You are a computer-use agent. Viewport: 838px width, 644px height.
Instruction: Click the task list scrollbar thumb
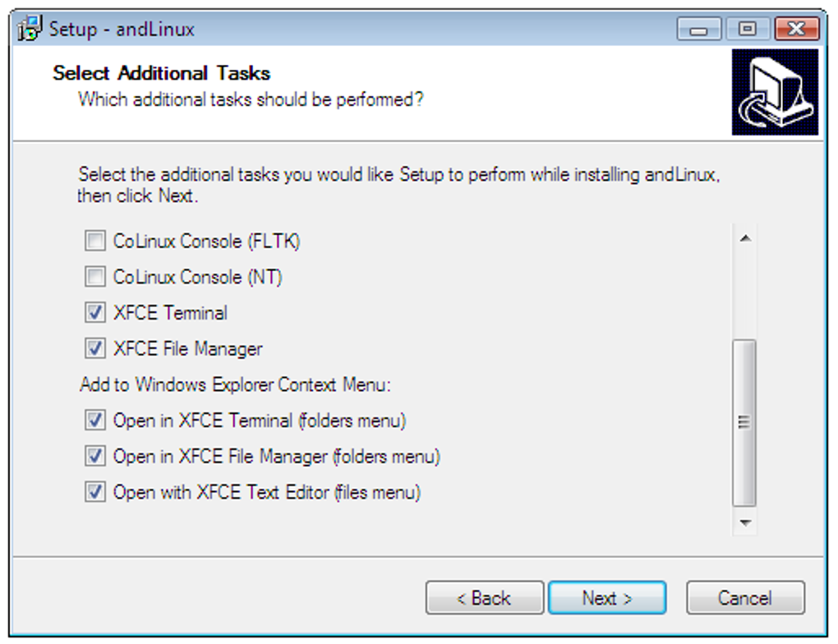(744, 422)
